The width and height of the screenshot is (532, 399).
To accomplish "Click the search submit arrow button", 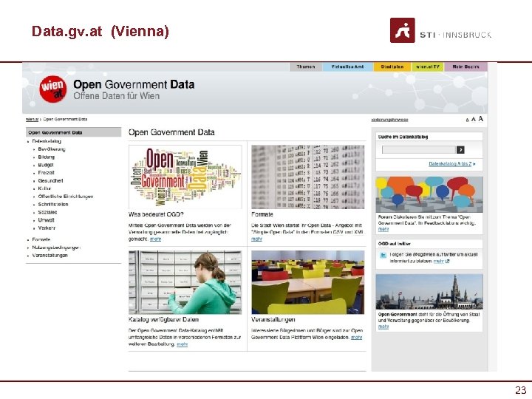I will 460,149.
